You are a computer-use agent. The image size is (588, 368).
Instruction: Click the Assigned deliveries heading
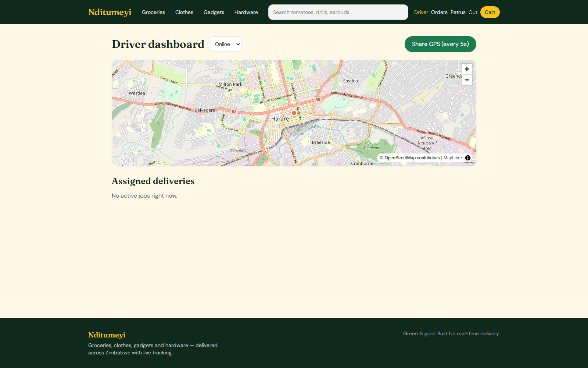tap(153, 181)
